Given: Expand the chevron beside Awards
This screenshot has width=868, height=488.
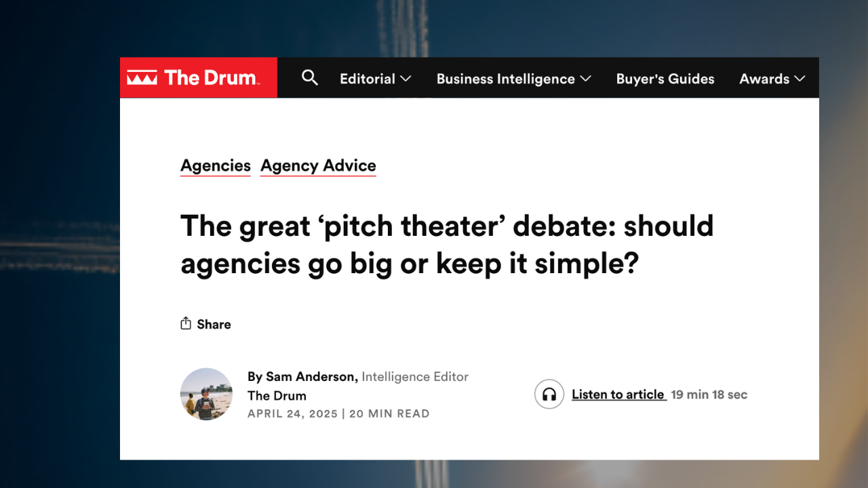Looking at the screenshot, I should [800, 79].
